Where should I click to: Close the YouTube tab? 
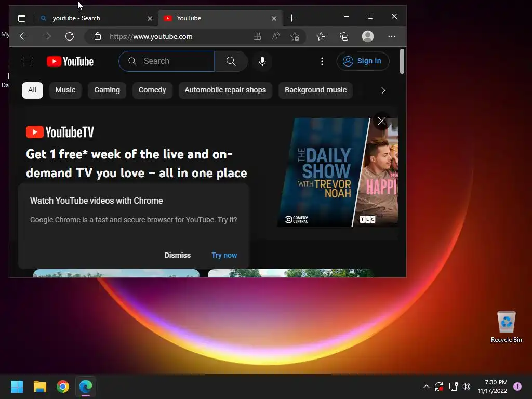(x=274, y=18)
